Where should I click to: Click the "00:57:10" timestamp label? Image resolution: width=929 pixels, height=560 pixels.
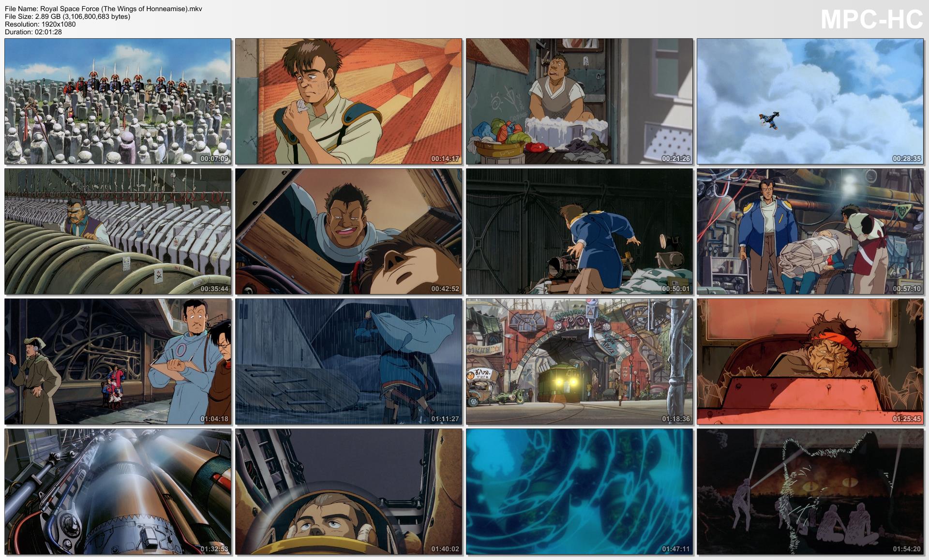click(x=907, y=289)
